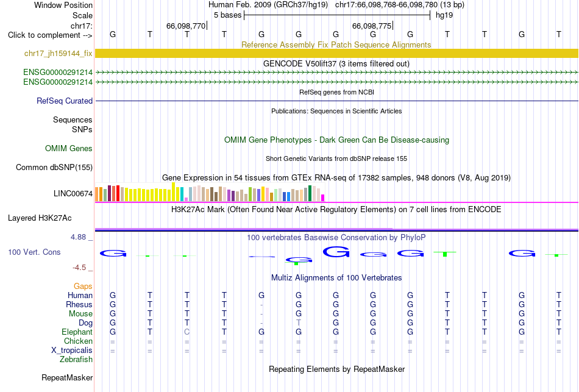
Task: Open the GTEx Gene Expression track title
Action: (336, 178)
